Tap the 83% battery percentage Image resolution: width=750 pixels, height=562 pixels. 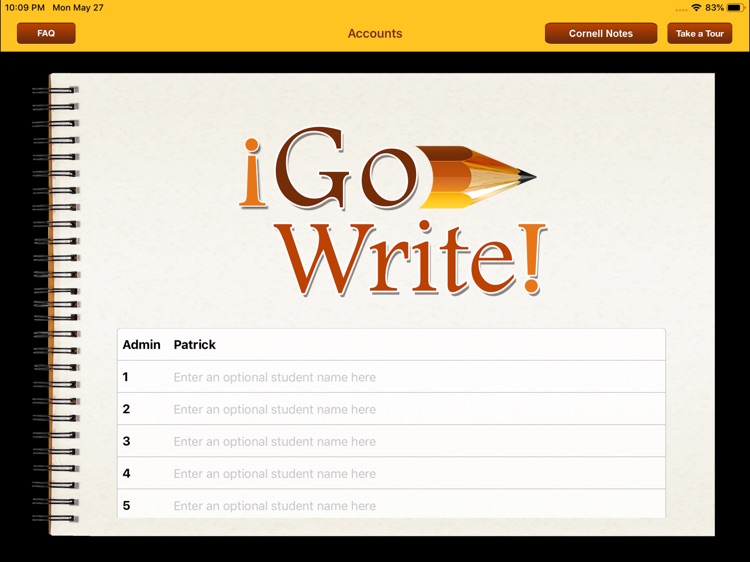(x=714, y=8)
